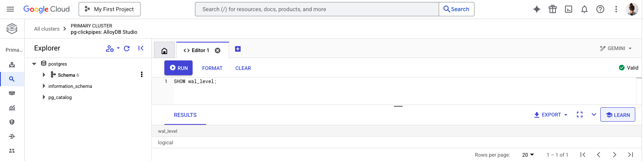Expand the Schema tree node
This screenshot has width=644, height=161.
click(44, 75)
